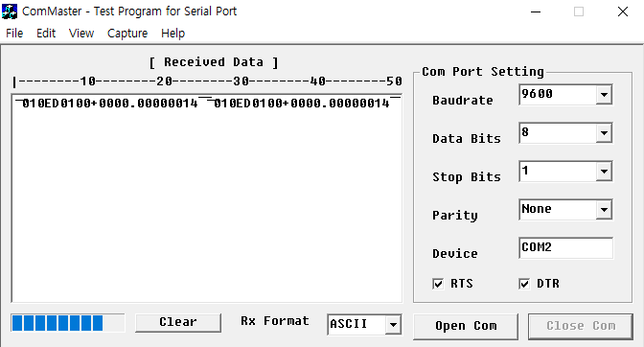Click the Open Com button
The width and height of the screenshot is (644, 347).
tap(466, 327)
